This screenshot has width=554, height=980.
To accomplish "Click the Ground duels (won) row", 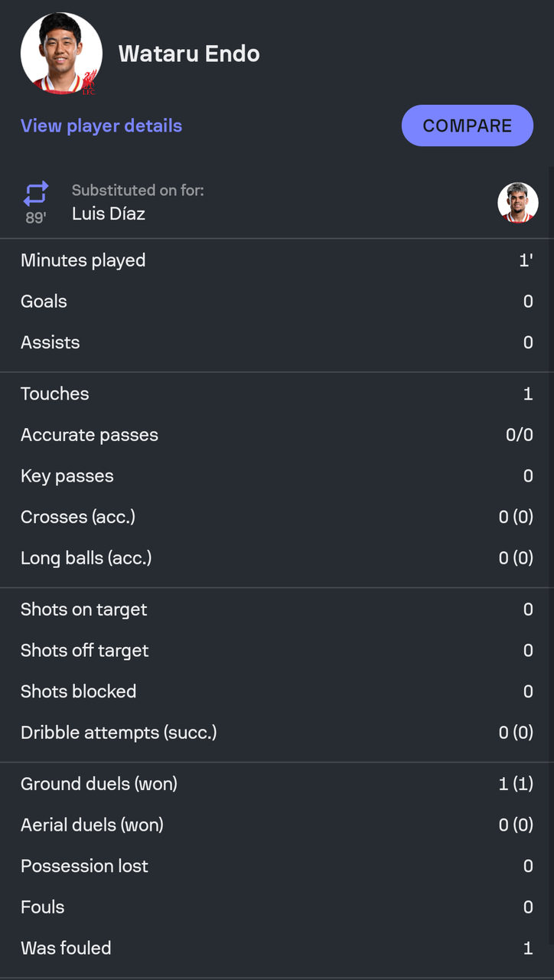I will [x=276, y=784].
